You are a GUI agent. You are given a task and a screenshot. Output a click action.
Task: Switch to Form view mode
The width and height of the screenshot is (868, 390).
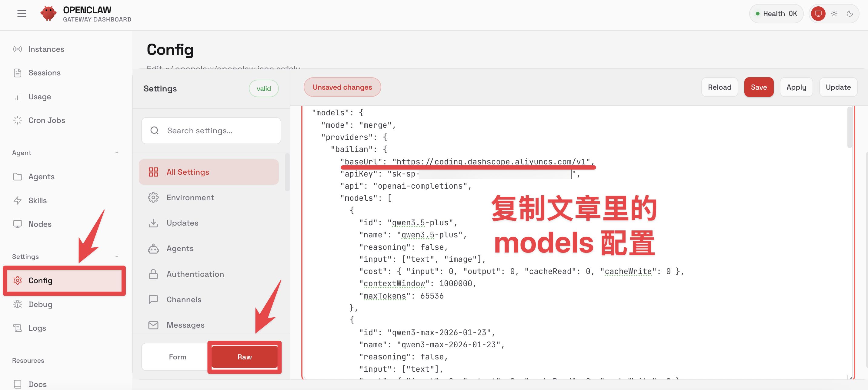click(177, 357)
